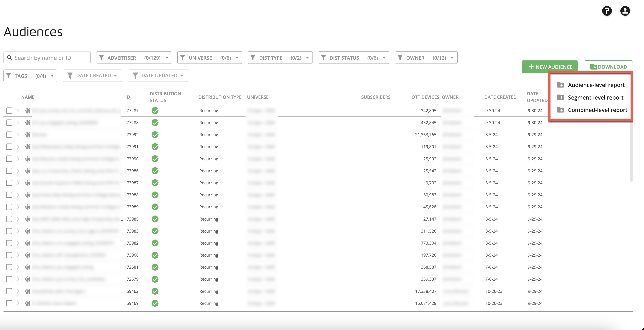The image size is (644, 330).
Task: Check the box for audience 73986
Action: [x=9, y=171]
